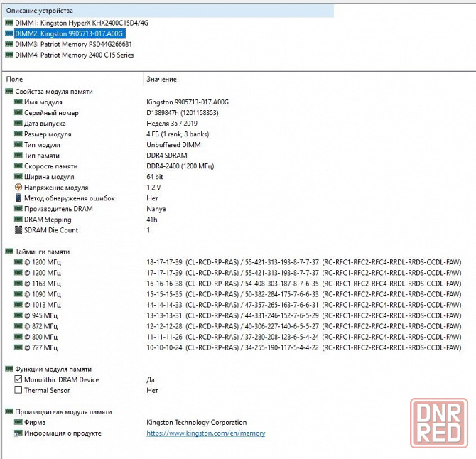Select the @ 872 МГц timing row
Screen dimensions: 476x459
click(x=238, y=326)
